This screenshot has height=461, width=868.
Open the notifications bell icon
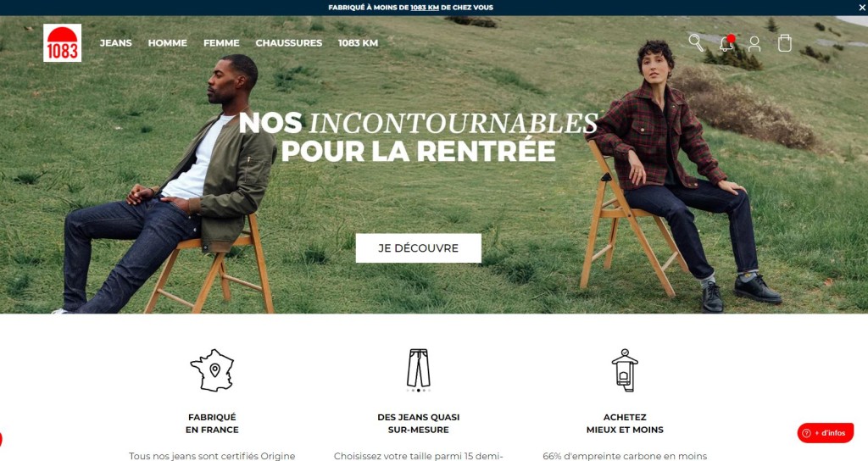click(x=726, y=42)
